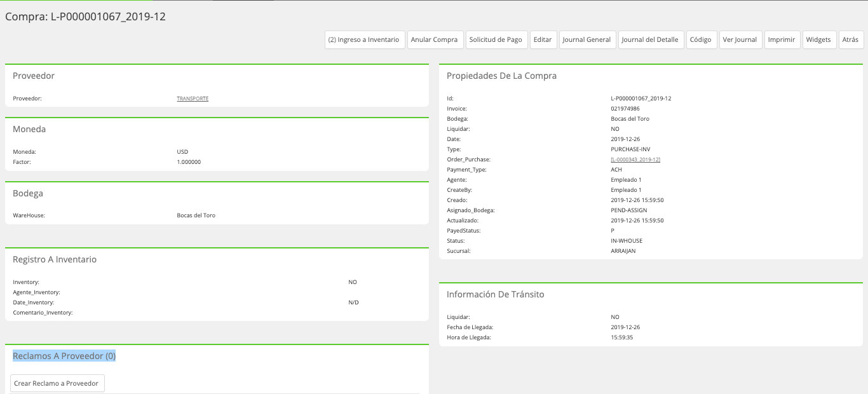Image resolution: width=868 pixels, height=394 pixels.
Task: Click the ARRAIJAN sucursal value
Action: 623,251
